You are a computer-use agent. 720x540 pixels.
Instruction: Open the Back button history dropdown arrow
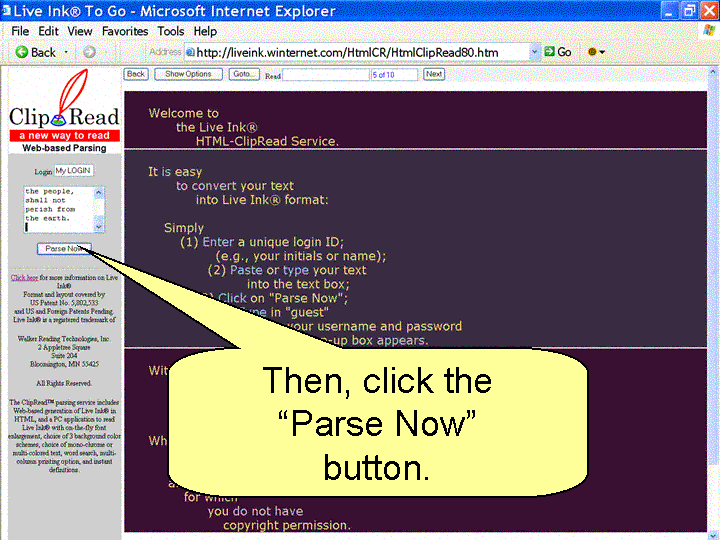point(67,52)
